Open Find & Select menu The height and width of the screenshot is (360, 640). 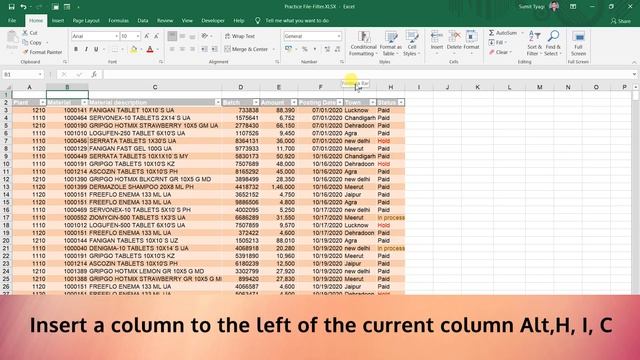[x=553, y=43]
